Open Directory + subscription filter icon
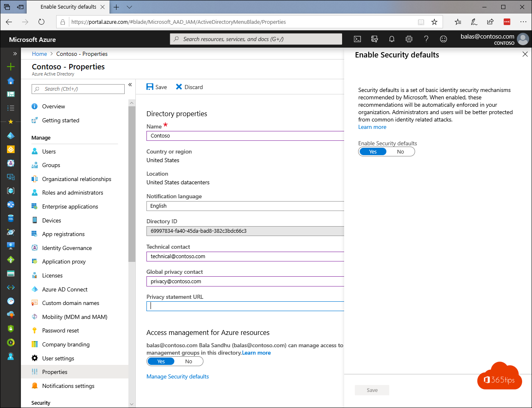The height and width of the screenshot is (408, 532). click(374, 39)
